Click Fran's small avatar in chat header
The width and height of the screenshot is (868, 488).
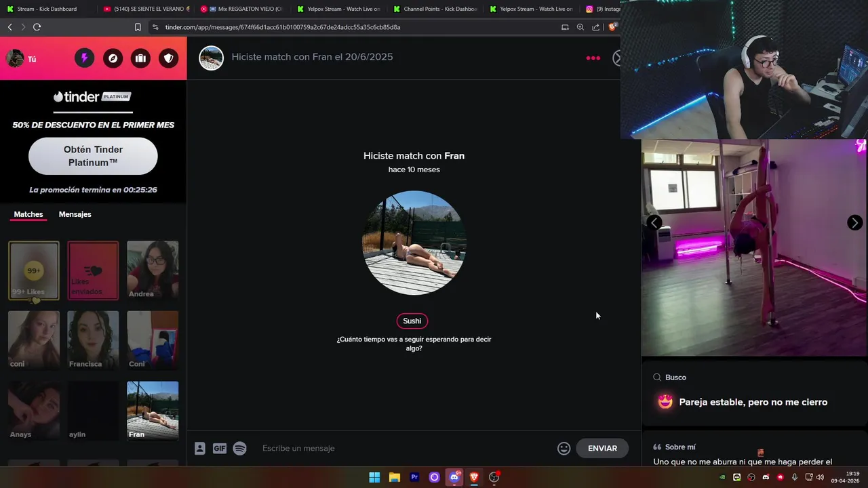click(211, 58)
